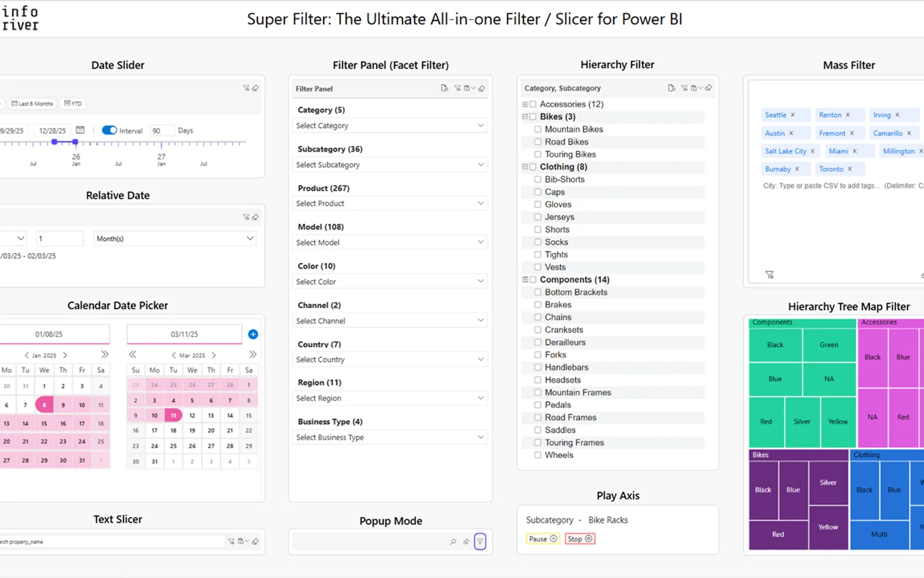
Task: Click the export file icon in Filter Panel header
Action: (444, 88)
